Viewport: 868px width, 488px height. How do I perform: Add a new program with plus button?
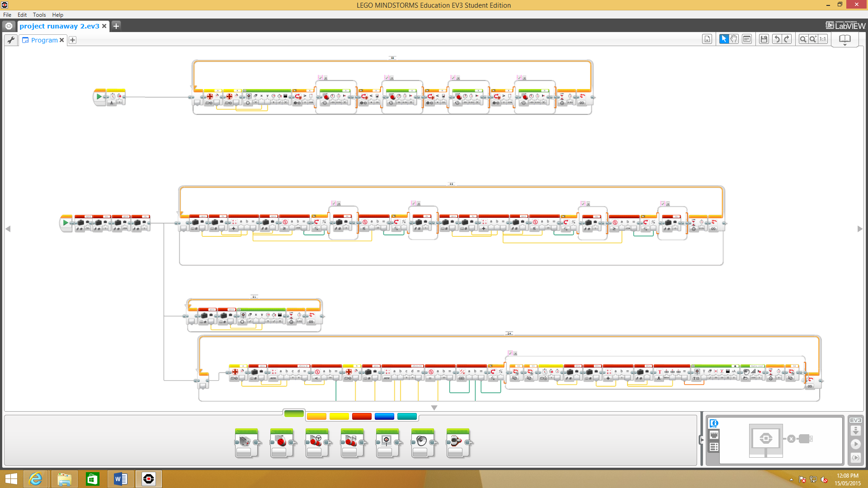coord(72,40)
